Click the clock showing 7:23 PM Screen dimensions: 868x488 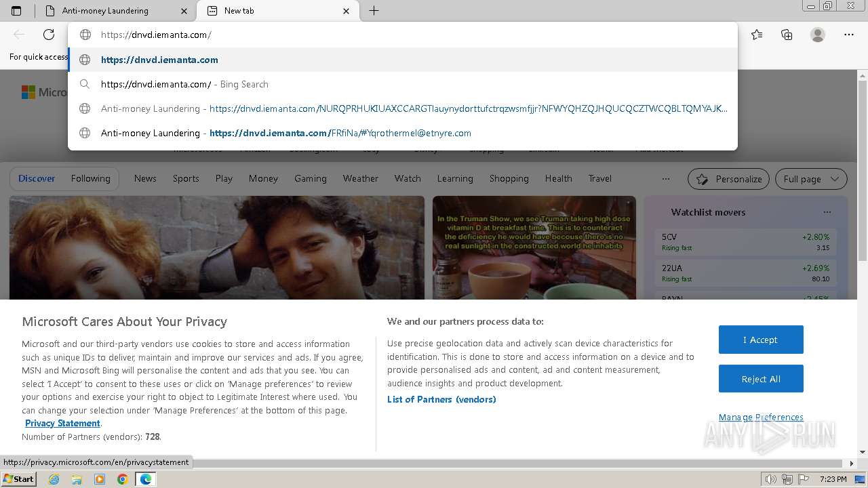point(833,479)
